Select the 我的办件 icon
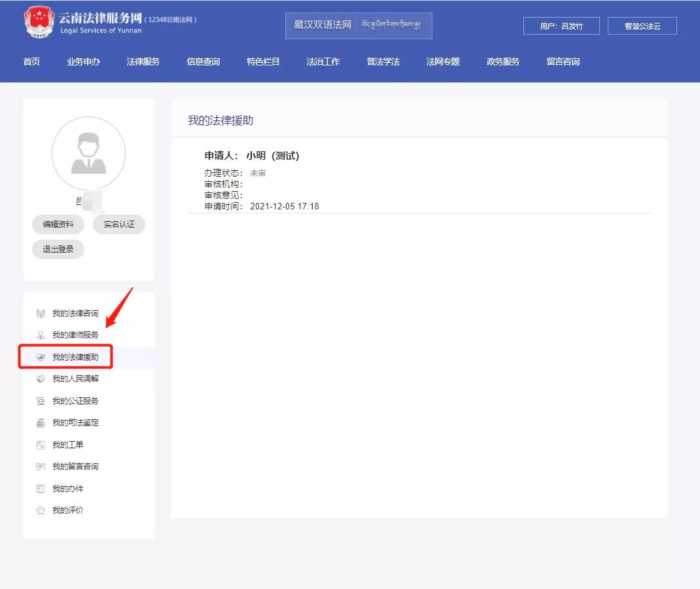The width and height of the screenshot is (700, 589). 41,488
